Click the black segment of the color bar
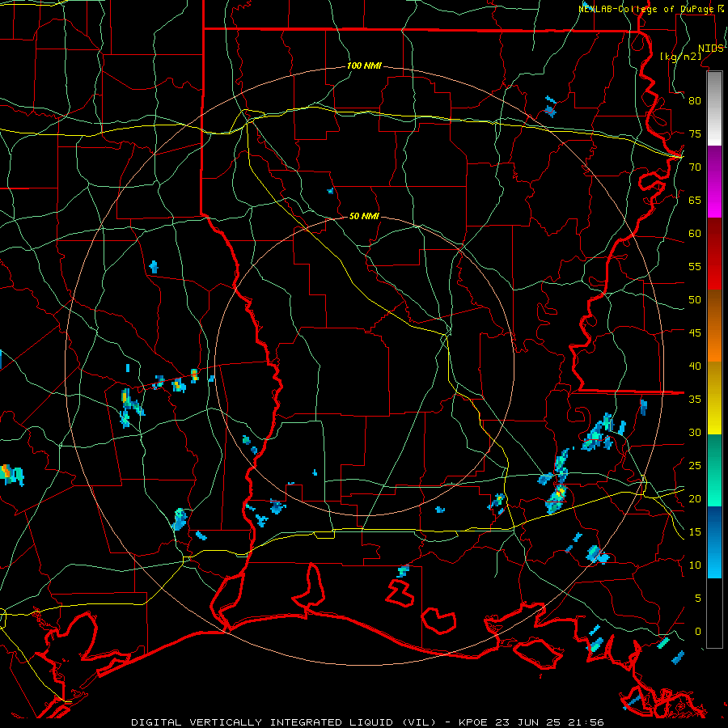This screenshot has width=728, height=728. [714, 613]
